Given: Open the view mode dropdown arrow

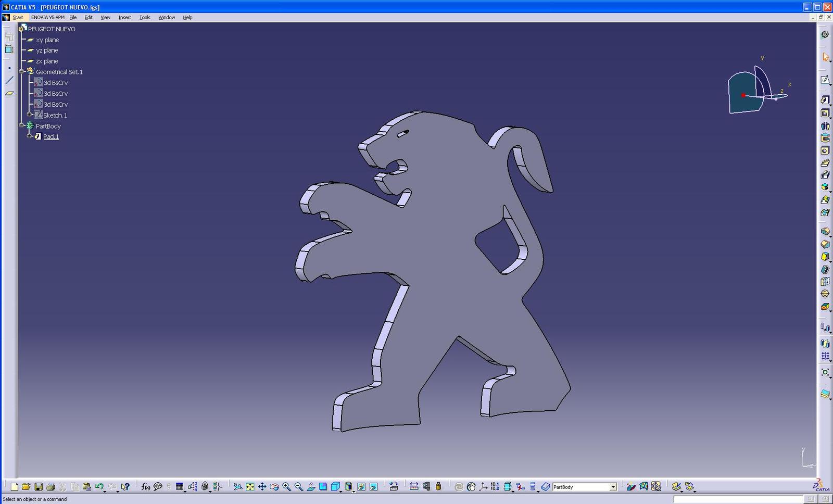Looking at the screenshot, I should (354, 490).
